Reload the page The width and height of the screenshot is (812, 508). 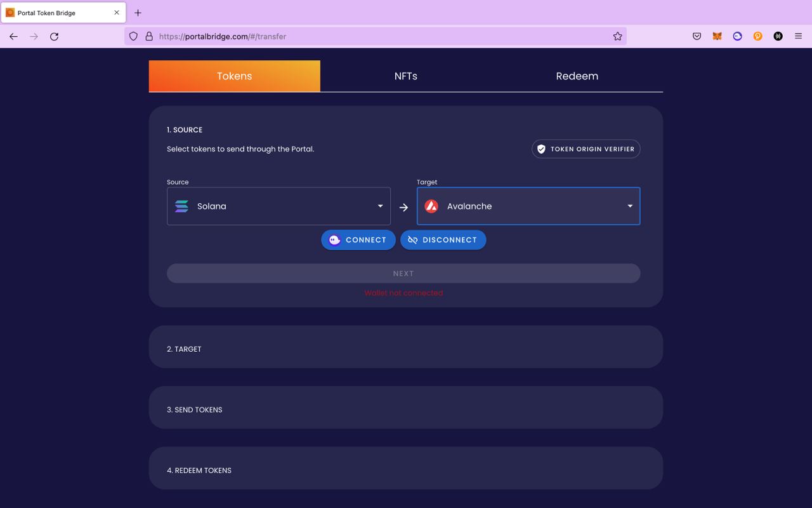coord(55,36)
